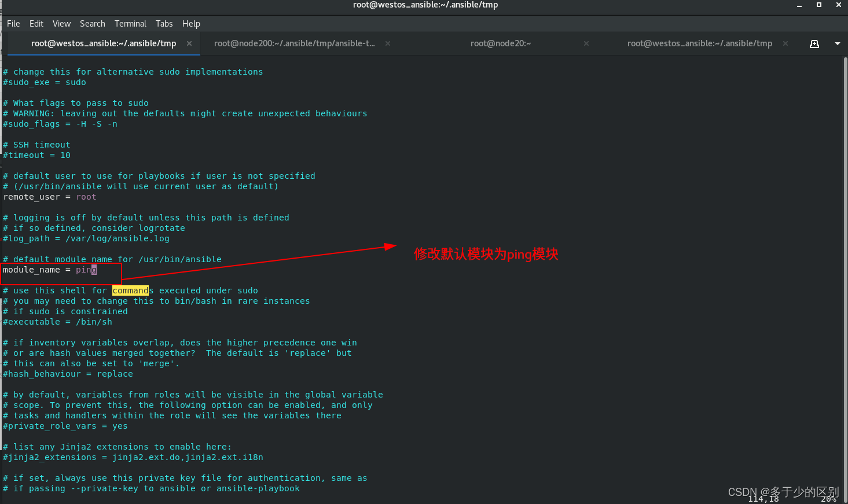Click the '#sudo_exe = sudo' line
Viewport: 848px width, 504px height.
click(45, 82)
